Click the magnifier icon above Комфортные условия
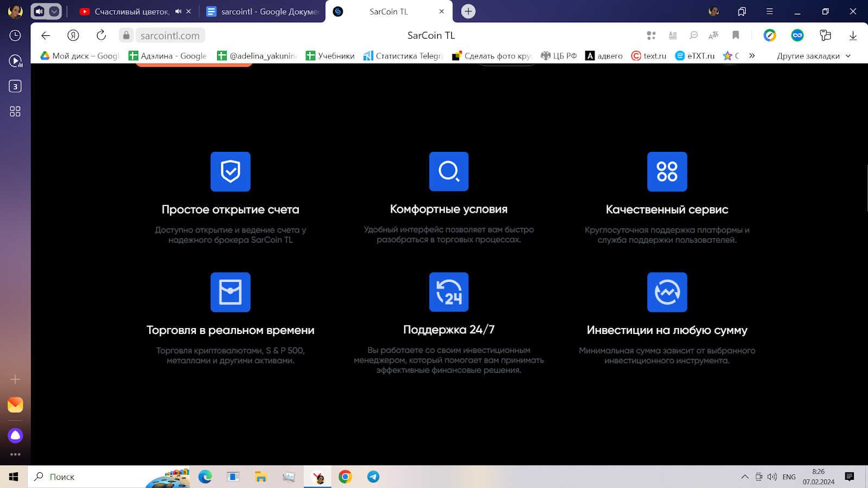The width and height of the screenshot is (868, 488). click(x=449, y=171)
